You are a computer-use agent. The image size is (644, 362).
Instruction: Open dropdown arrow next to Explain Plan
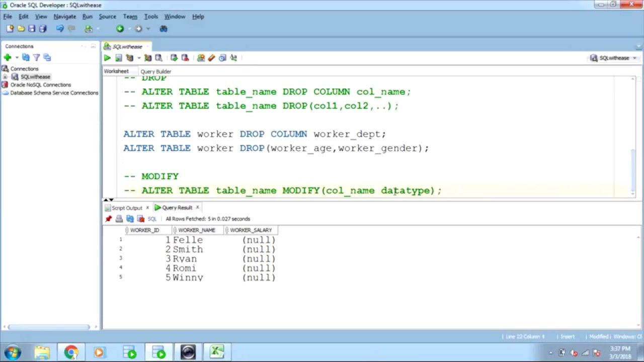138,58
